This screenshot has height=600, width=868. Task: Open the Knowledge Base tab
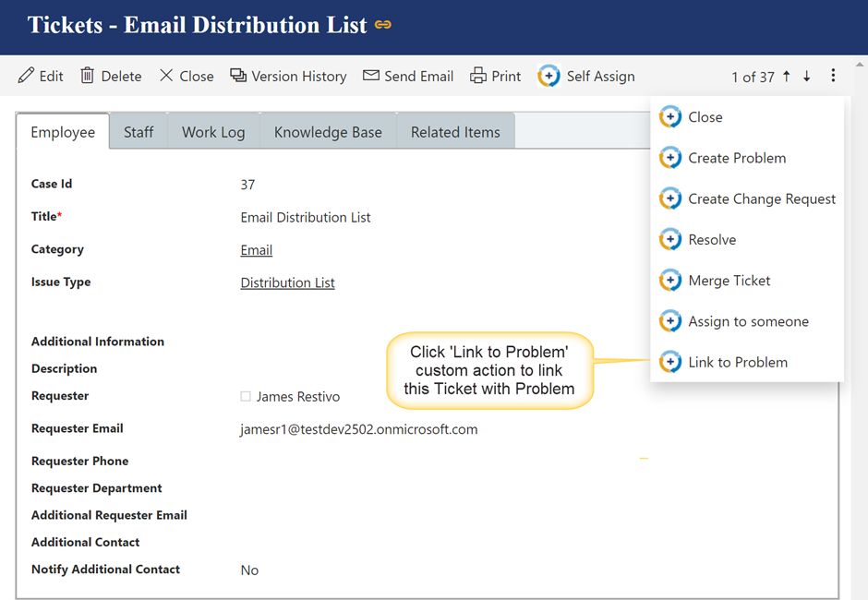(x=328, y=132)
